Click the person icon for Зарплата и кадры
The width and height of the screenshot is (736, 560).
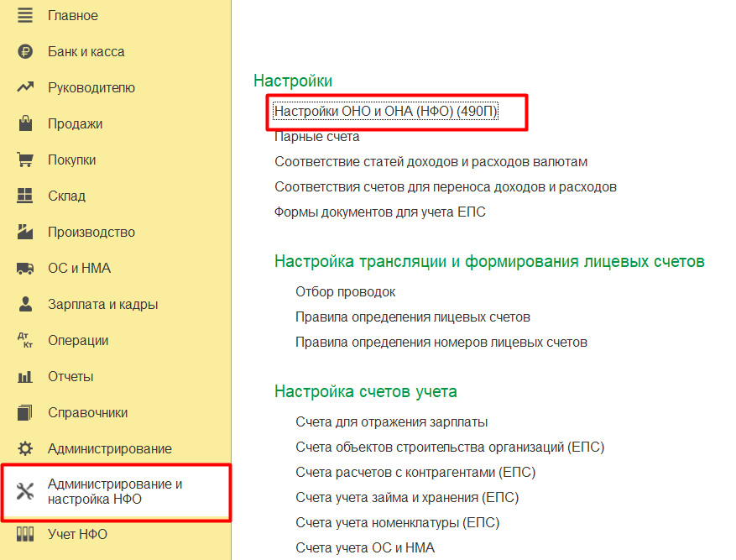click(25, 304)
